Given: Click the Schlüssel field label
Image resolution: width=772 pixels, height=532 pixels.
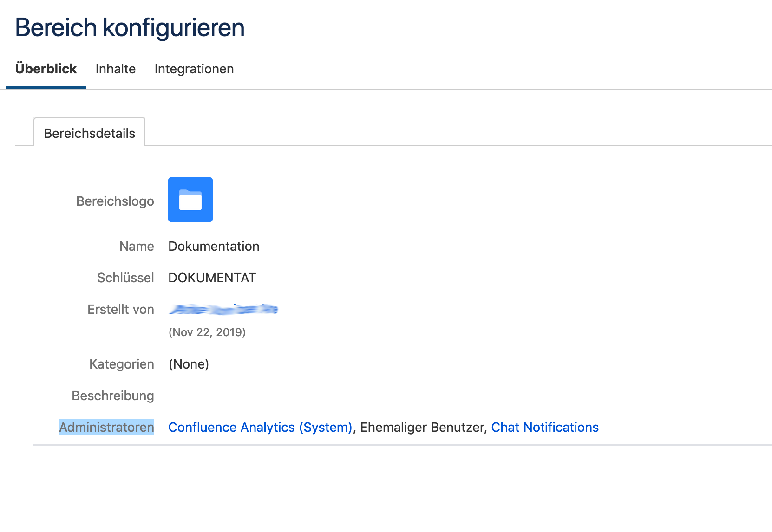Looking at the screenshot, I should click(x=125, y=278).
